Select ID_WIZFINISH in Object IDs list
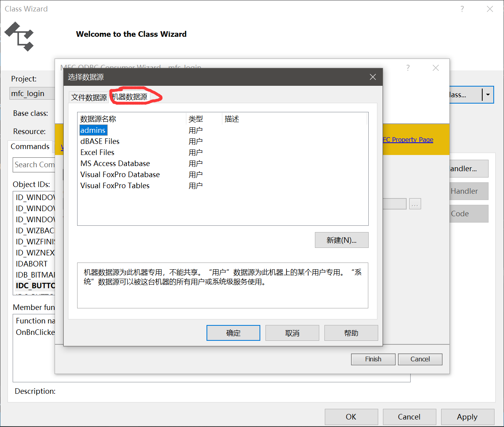Screen dimensions: 504x427 35,242
